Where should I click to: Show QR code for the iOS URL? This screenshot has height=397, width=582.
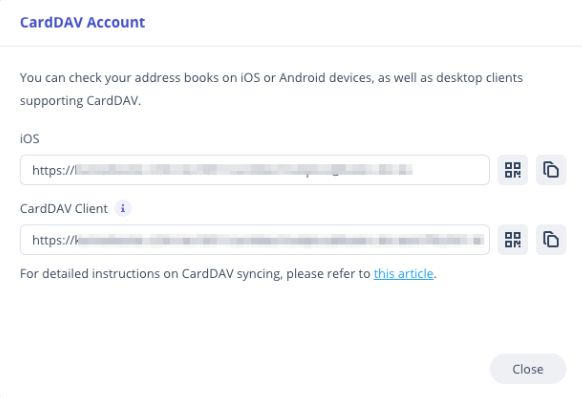click(x=513, y=170)
